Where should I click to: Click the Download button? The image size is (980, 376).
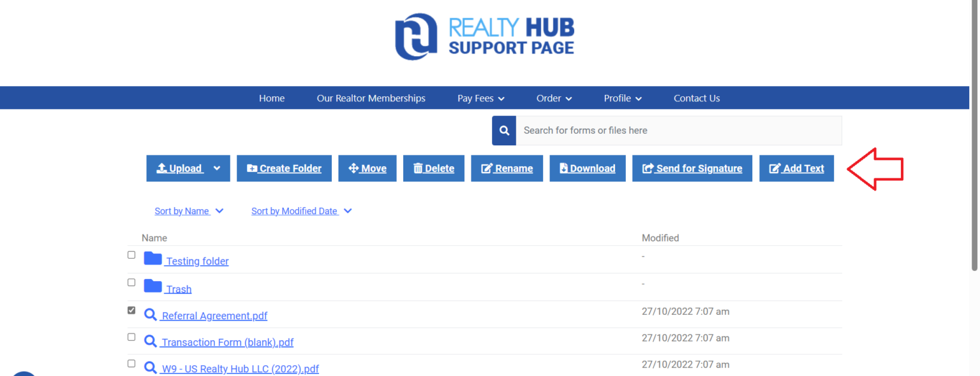coord(588,168)
